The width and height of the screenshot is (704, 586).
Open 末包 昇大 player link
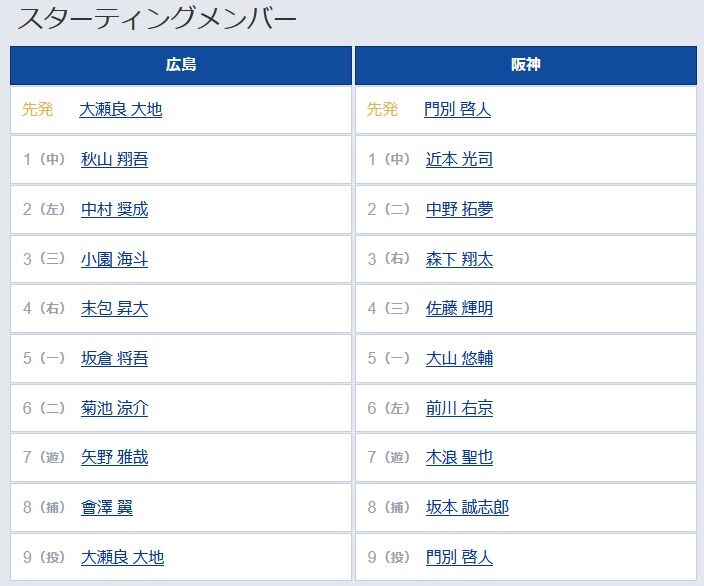(x=114, y=308)
